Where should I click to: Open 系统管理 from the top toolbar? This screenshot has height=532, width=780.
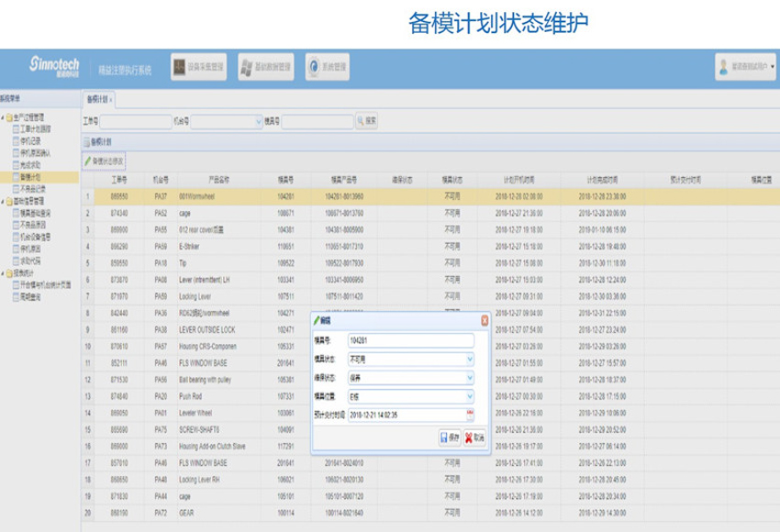328,67
